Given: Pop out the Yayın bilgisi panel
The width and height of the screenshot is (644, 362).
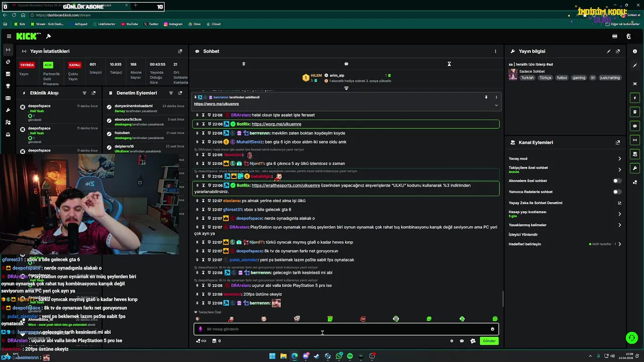Looking at the screenshot, I should [x=618, y=51].
